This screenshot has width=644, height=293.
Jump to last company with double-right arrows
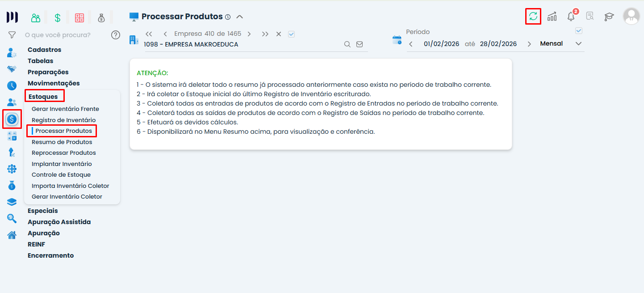tap(265, 34)
